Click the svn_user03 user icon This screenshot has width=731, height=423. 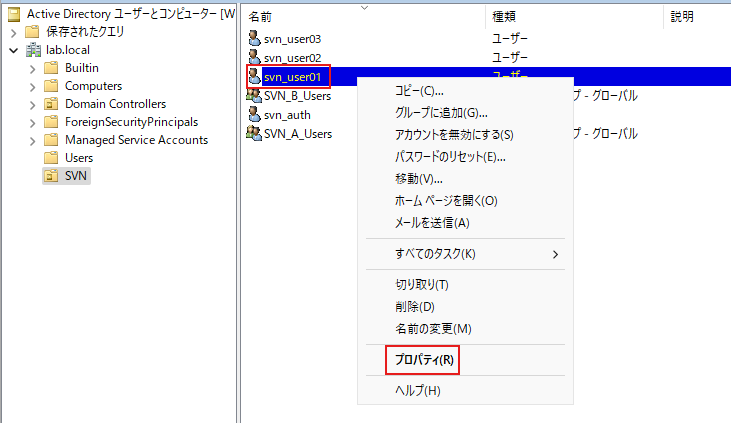(x=255, y=39)
